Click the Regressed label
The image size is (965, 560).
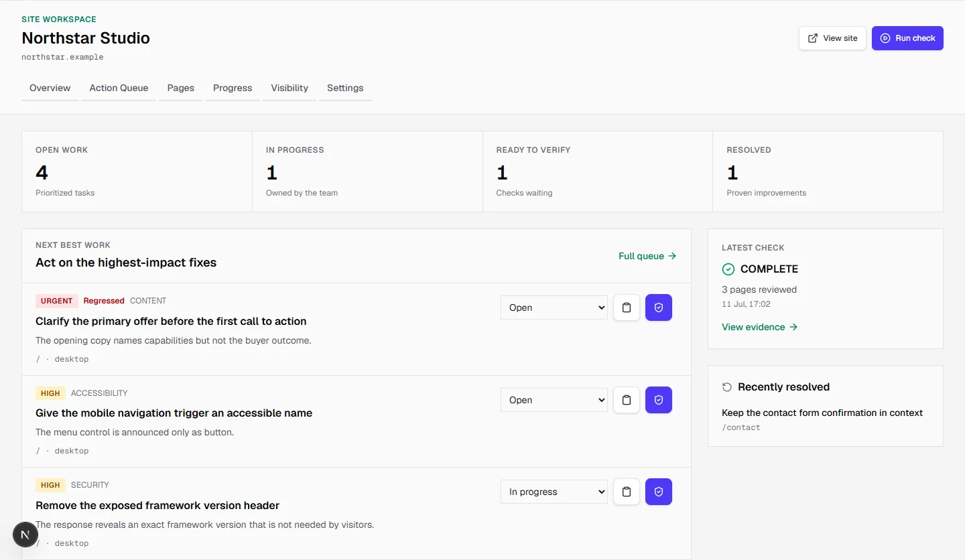(x=104, y=301)
